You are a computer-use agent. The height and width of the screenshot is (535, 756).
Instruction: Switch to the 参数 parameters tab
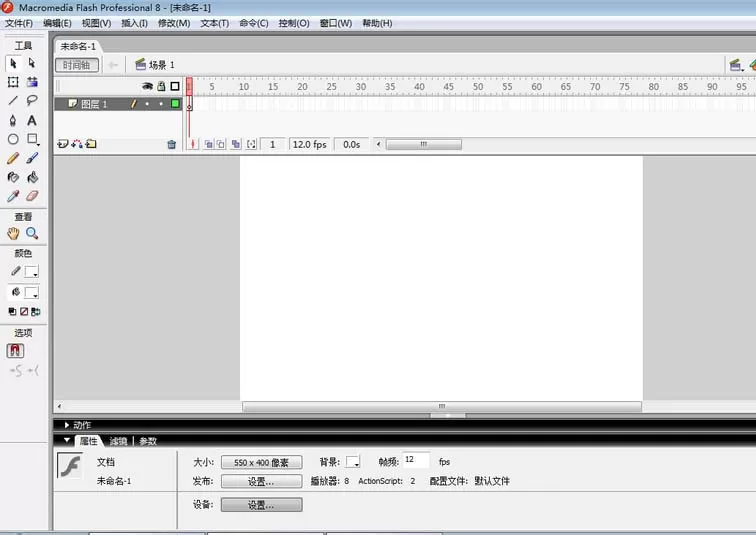[x=148, y=441]
